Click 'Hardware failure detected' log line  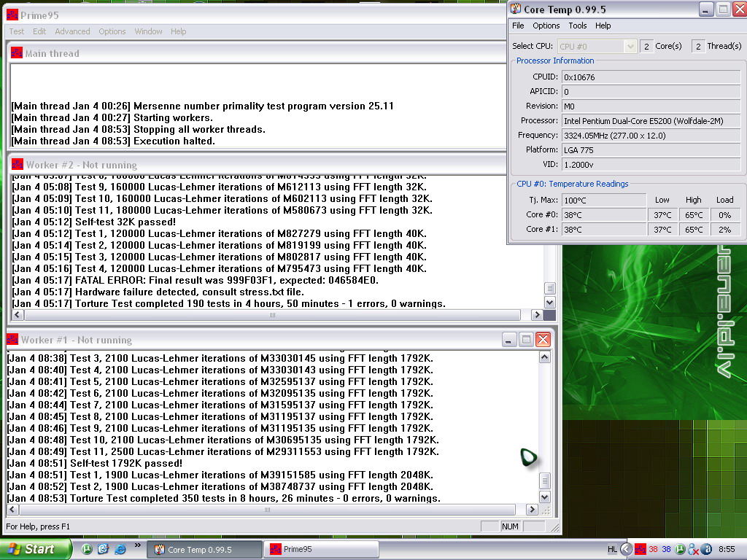pos(158,292)
